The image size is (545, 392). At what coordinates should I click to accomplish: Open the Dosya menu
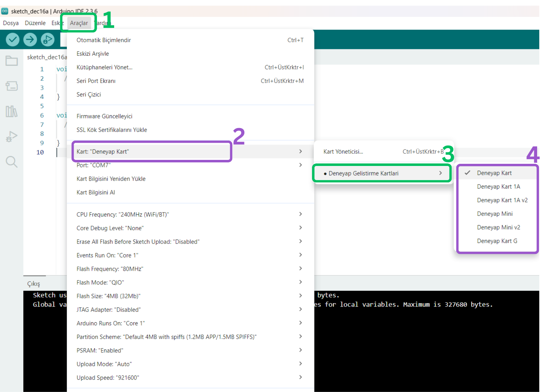[11, 23]
